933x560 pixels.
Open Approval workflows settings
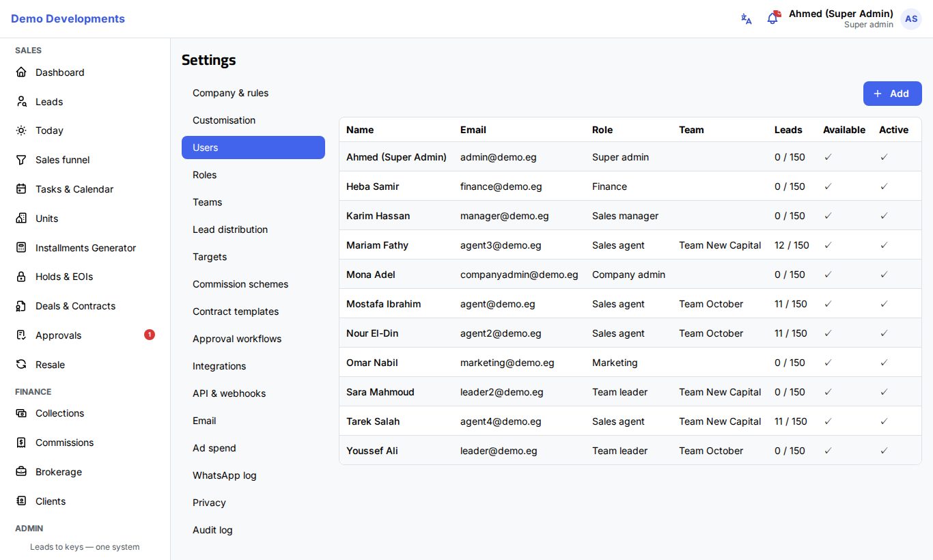(x=253, y=339)
